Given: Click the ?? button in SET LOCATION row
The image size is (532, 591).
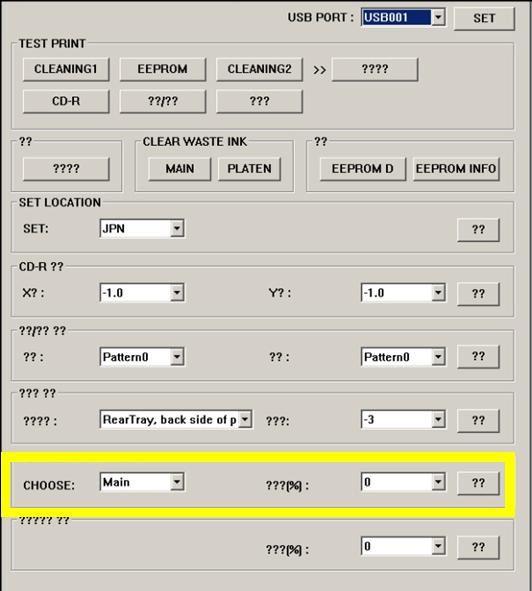Looking at the screenshot, I should coord(478,230).
